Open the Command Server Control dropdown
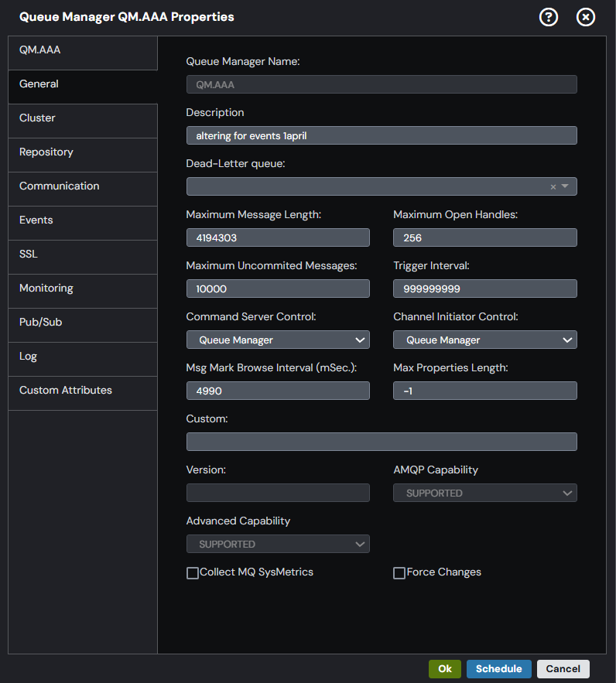Viewport: 616px width, 683px height. pos(278,340)
